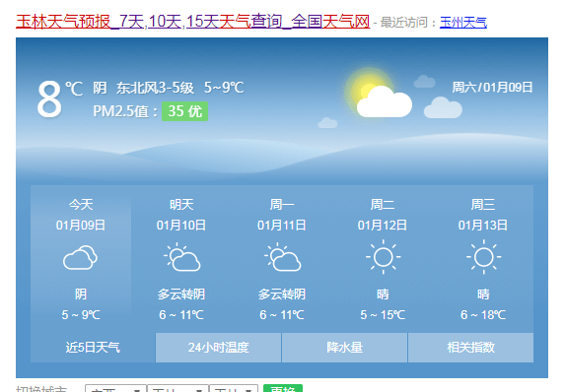Switch to the 24小时温度 tab
566x392 pixels.
pyautogui.click(x=218, y=348)
